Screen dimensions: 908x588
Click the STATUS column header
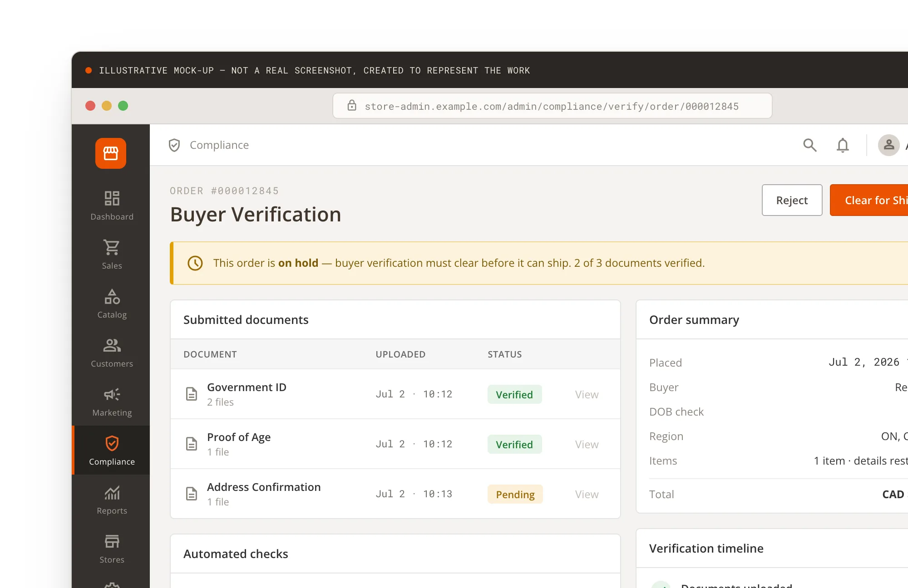pos(505,354)
